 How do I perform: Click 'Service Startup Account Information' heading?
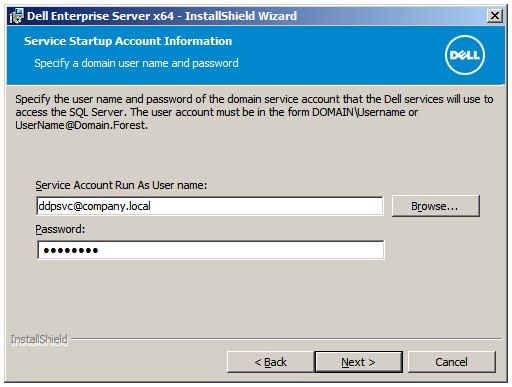128,41
